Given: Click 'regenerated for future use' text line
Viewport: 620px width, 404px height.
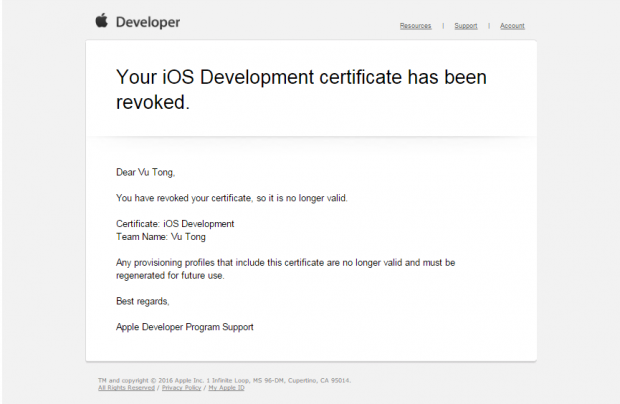Looking at the screenshot, I should click(170, 275).
